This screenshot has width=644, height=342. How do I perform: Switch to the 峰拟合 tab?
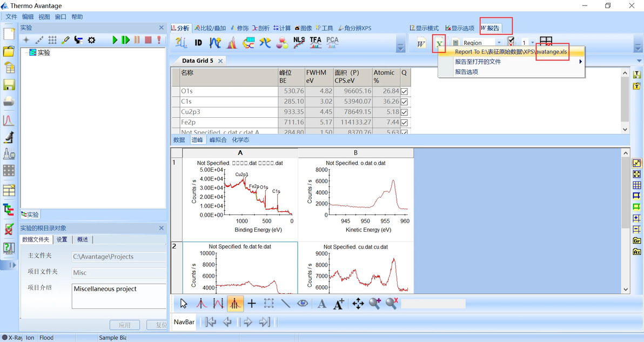point(218,140)
